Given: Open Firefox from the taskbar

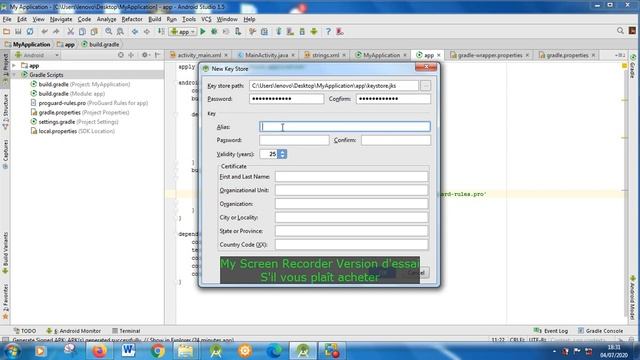Looking at the screenshot, I should point(99,351).
